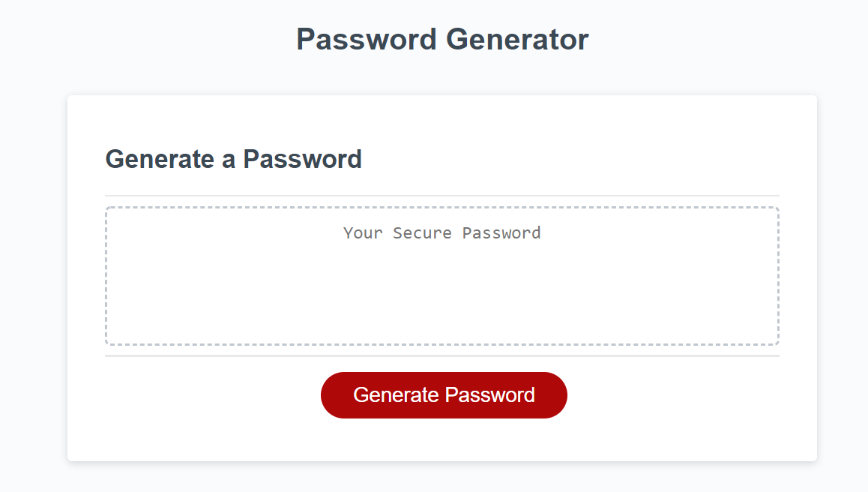Click the word Password in the card heading
868x492 pixels.
(302, 159)
